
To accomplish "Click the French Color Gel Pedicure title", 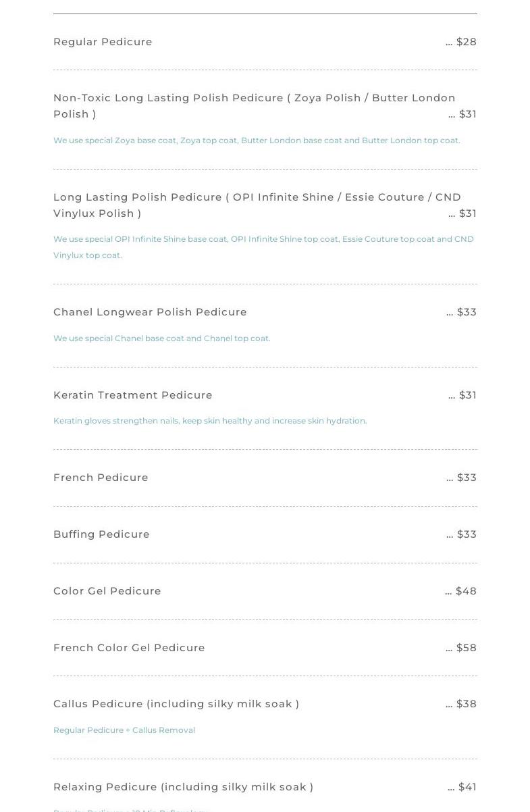I will (129, 648).
